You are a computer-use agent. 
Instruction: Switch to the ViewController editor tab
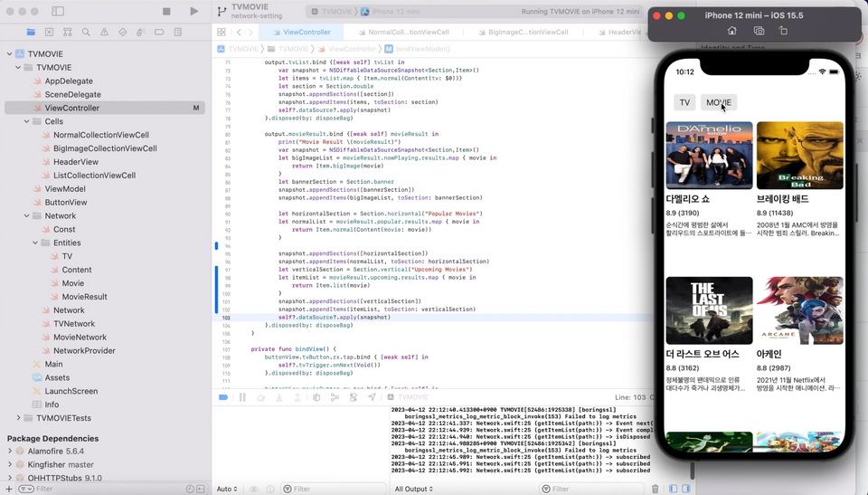(x=301, y=33)
